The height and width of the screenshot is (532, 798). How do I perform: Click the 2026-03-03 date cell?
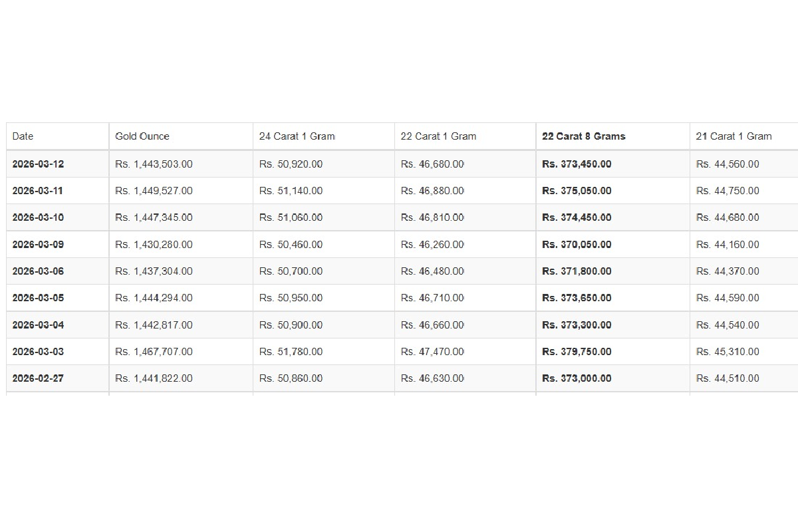pos(38,352)
